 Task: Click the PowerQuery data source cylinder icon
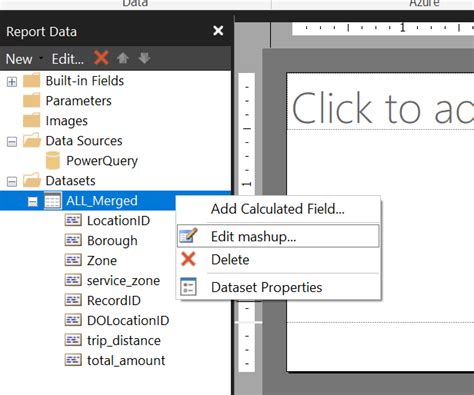click(53, 160)
